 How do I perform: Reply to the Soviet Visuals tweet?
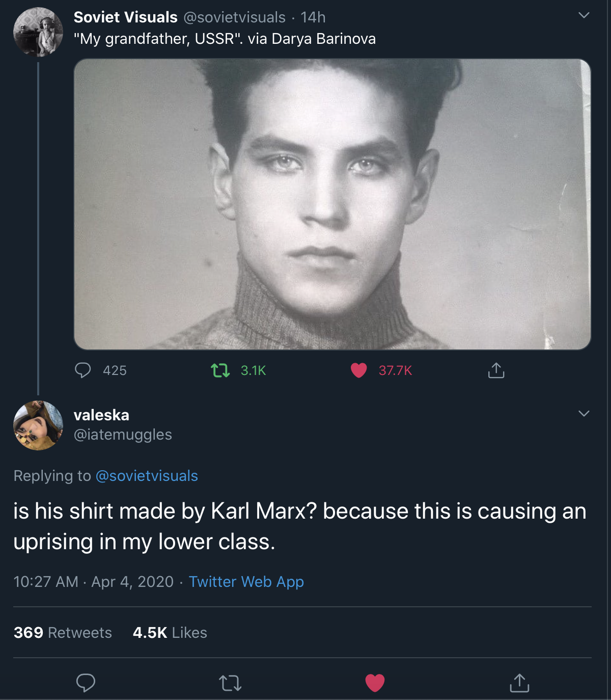pos(83,370)
